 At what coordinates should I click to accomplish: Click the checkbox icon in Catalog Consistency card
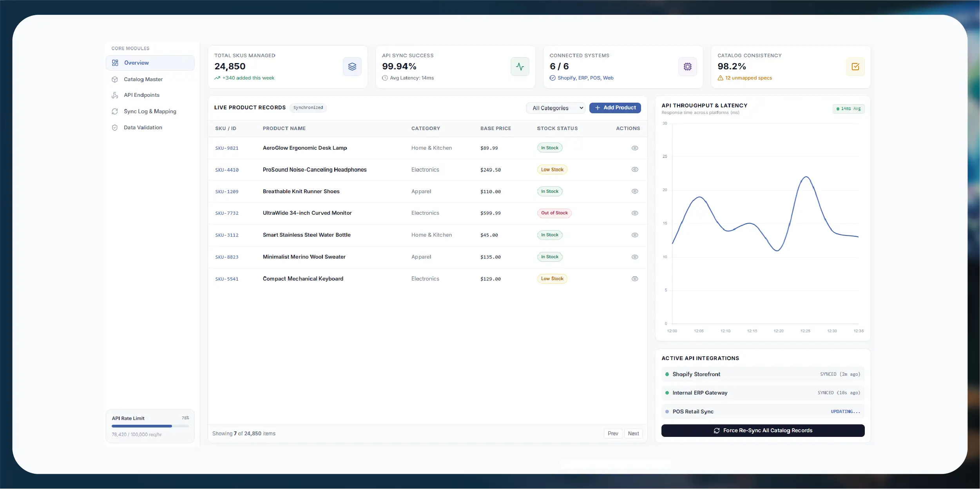(x=855, y=67)
